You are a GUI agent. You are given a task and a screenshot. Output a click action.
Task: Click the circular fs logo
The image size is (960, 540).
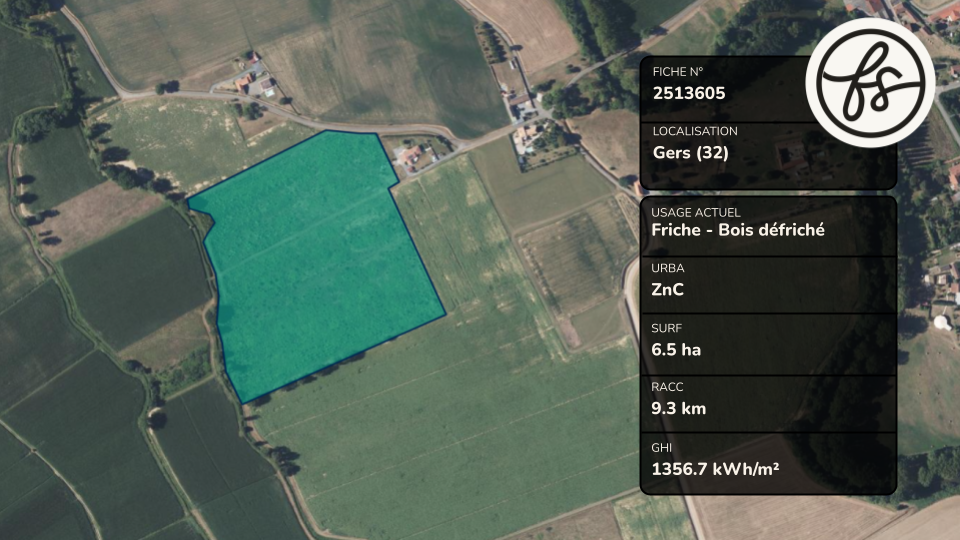[x=870, y=82]
